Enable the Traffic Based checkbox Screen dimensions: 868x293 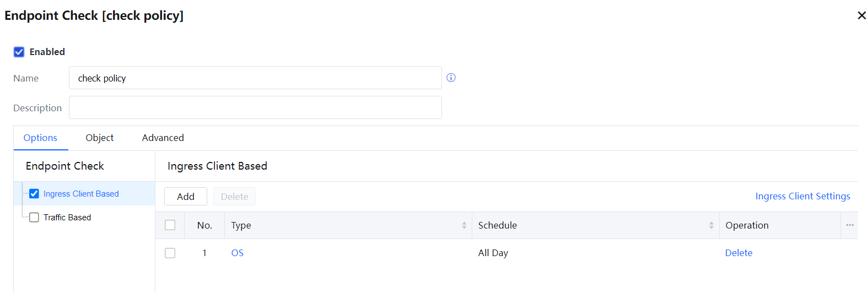pyautogui.click(x=34, y=218)
